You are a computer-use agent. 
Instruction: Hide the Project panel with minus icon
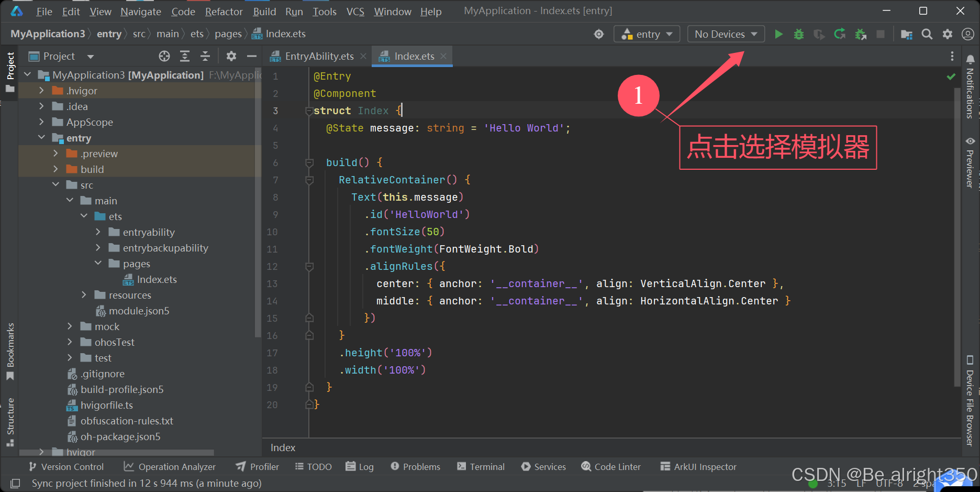coord(252,56)
